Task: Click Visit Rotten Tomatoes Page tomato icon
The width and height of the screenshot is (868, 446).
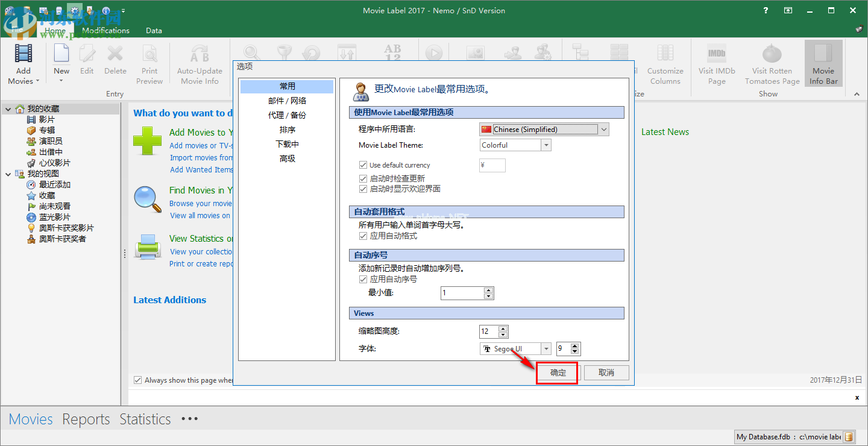Action: [x=772, y=54]
